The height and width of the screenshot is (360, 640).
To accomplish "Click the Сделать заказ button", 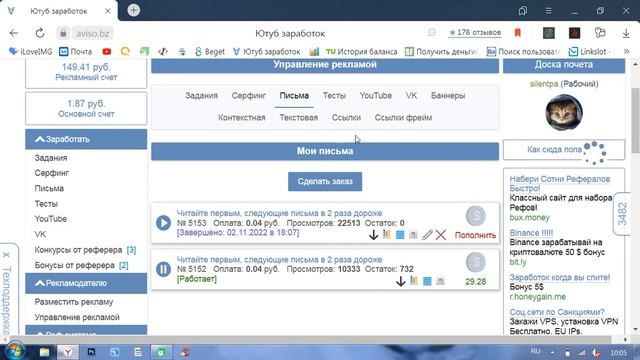I will tap(325, 181).
